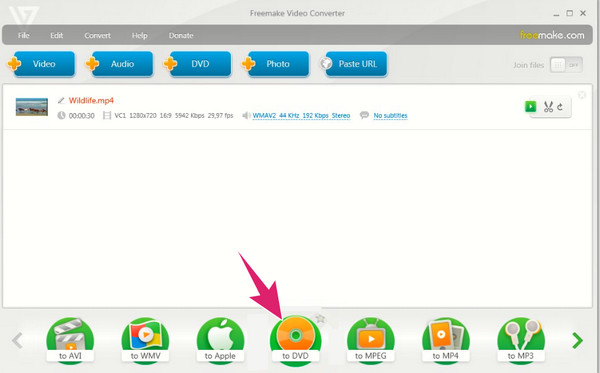The height and width of the screenshot is (373, 600).
Task: Choose the to WMV output format
Action: [x=145, y=340]
